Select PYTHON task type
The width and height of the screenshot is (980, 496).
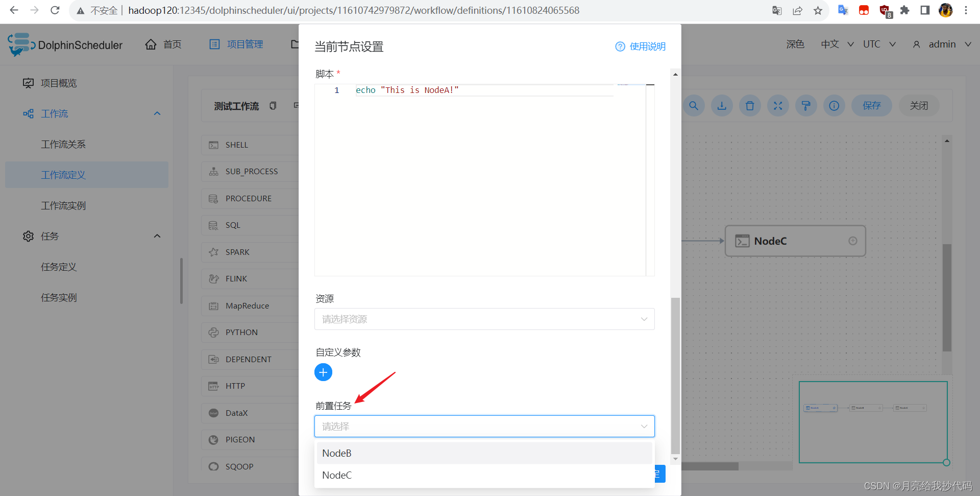coord(250,333)
